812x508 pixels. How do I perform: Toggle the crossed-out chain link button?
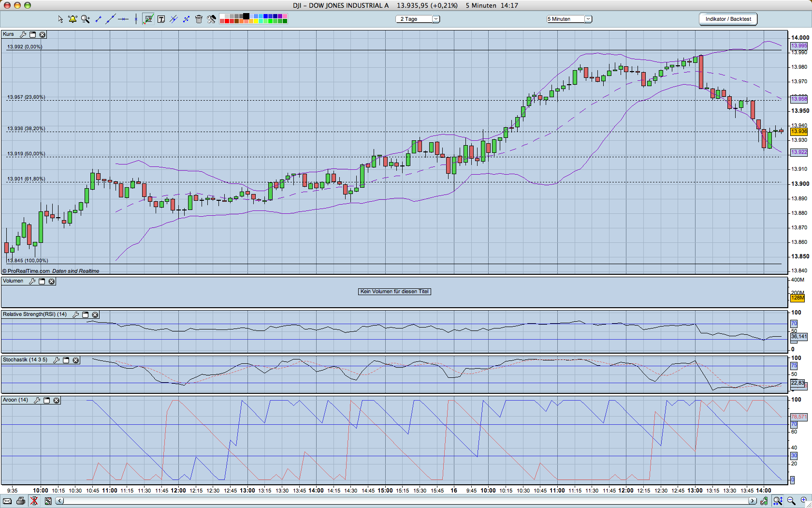34,501
